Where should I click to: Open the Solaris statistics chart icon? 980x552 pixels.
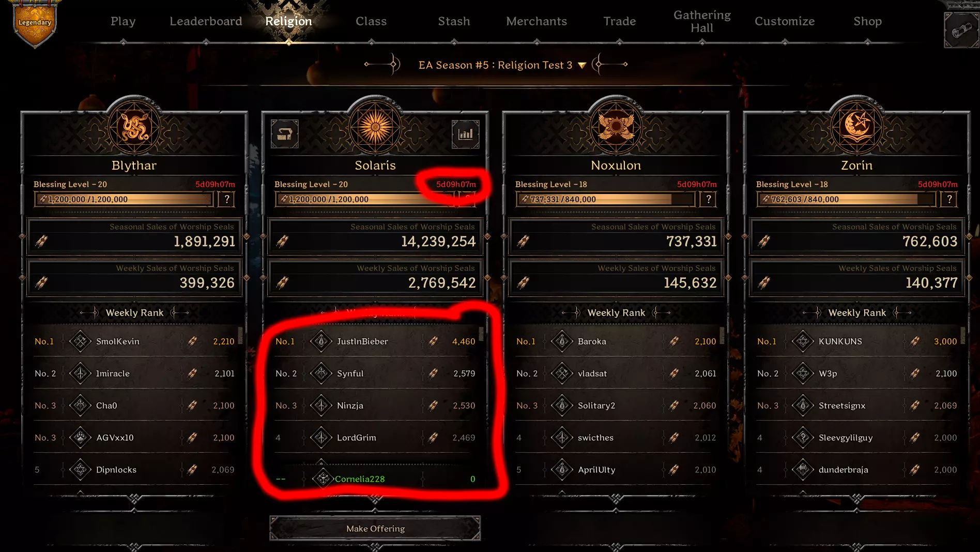click(465, 134)
